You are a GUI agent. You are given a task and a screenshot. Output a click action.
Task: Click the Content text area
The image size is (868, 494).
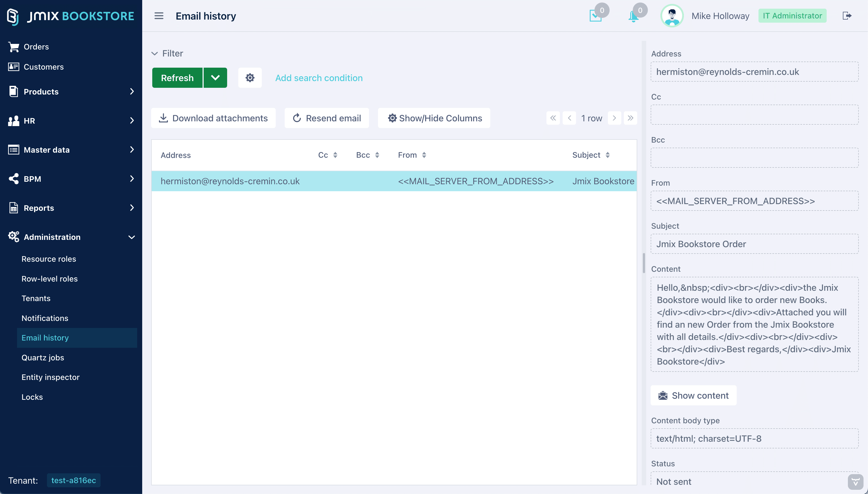[755, 324]
